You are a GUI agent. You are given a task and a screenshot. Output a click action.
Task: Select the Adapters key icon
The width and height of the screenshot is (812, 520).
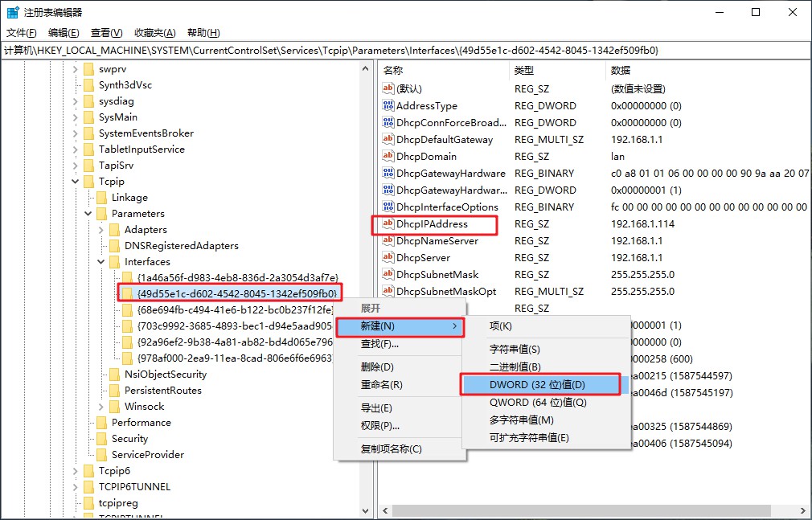point(113,229)
